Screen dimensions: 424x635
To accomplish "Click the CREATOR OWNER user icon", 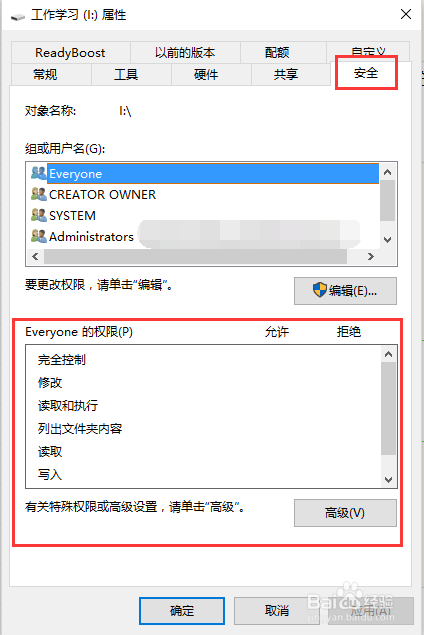I will pos(39,194).
